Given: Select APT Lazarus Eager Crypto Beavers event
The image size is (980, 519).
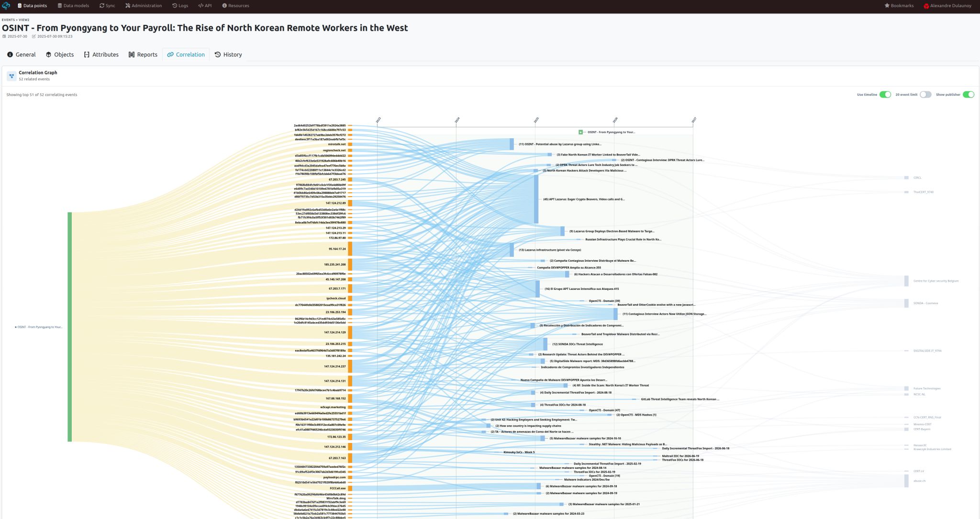Looking at the screenshot, I should tap(584, 199).
